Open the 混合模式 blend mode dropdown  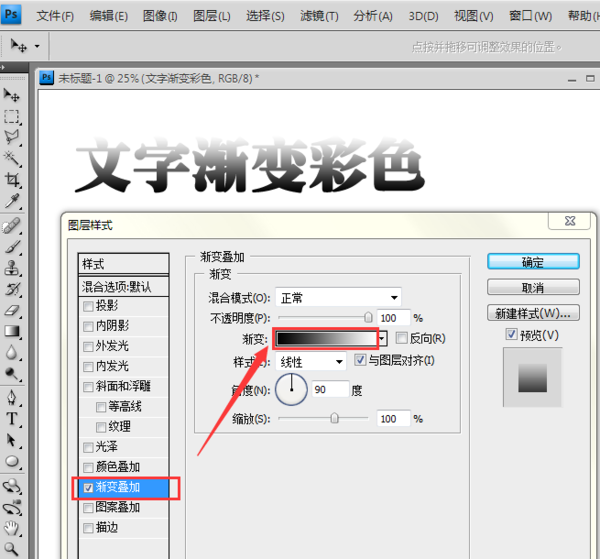pos(338,297)
